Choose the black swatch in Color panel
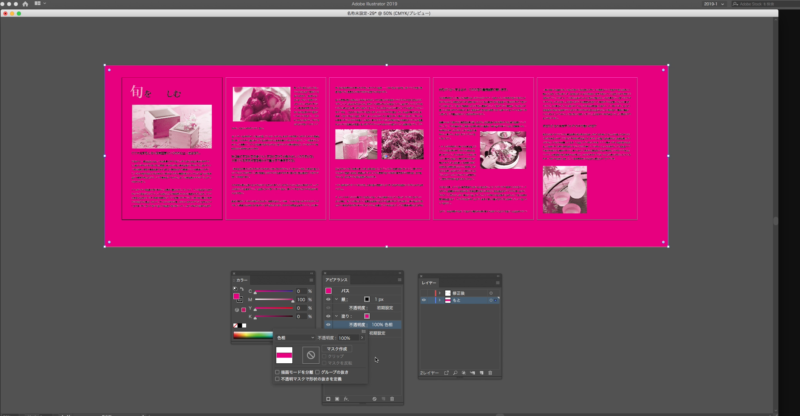 (x=240, y=325)
